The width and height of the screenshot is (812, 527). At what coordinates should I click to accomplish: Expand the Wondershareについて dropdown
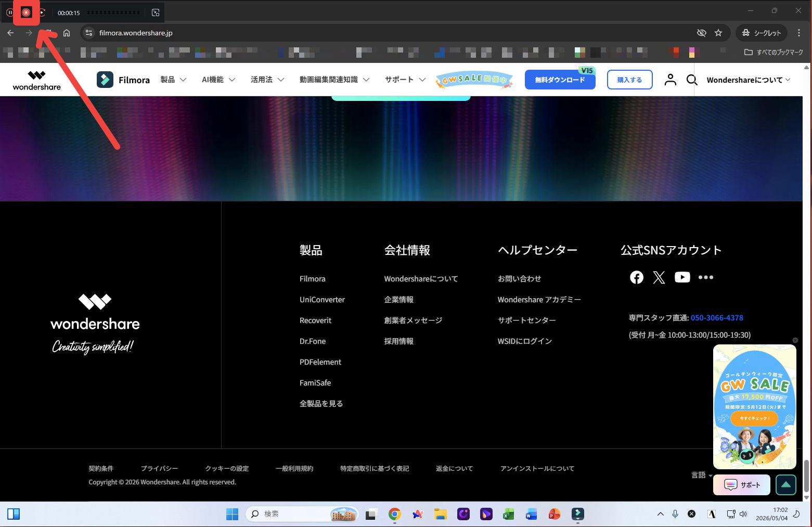pyautogui.click(x=748, y=80)
